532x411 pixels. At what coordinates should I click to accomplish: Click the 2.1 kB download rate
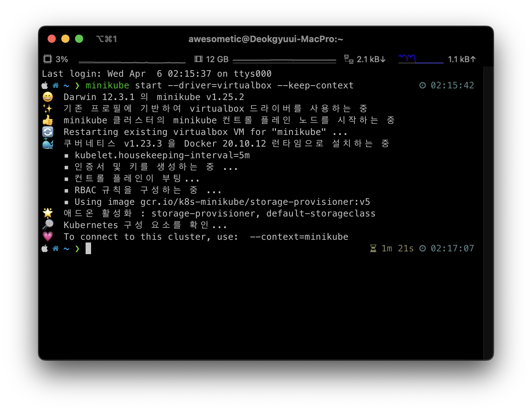point(371,59)
